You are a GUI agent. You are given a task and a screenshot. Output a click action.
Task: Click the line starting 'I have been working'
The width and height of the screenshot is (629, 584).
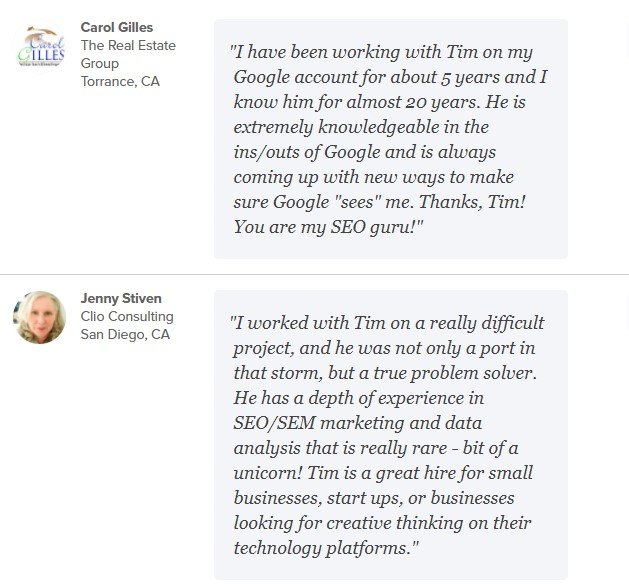coord(381,53)
